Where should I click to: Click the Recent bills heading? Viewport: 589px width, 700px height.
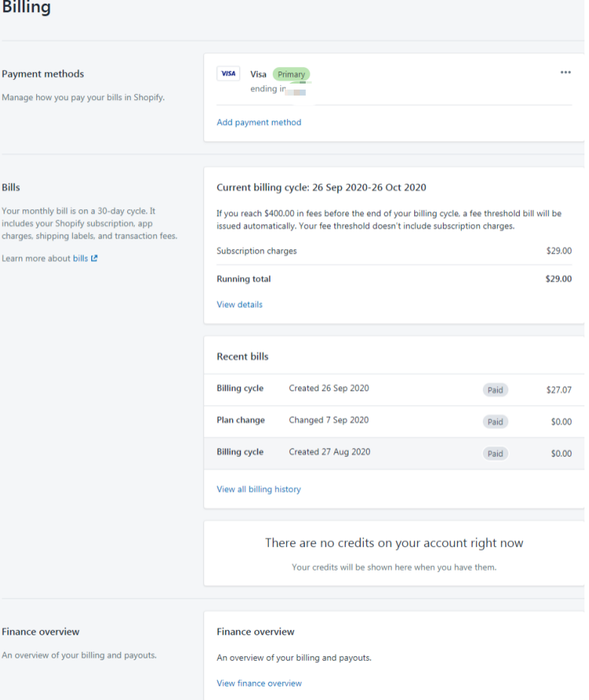click(243, 356)
